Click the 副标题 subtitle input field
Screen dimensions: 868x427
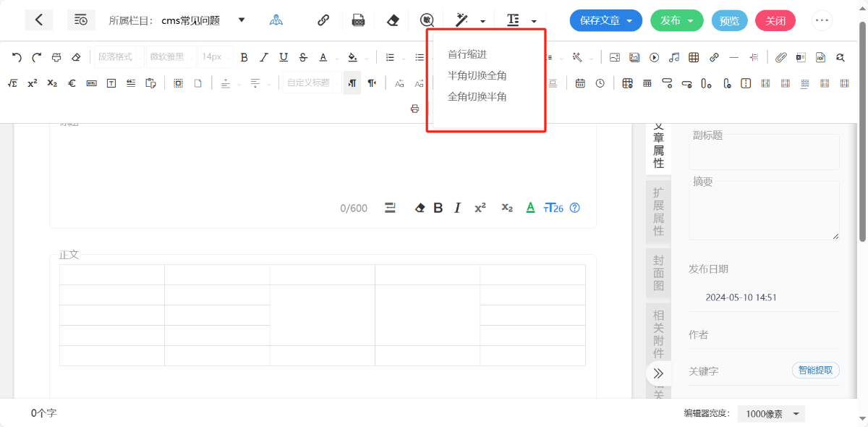coord(764,153)
